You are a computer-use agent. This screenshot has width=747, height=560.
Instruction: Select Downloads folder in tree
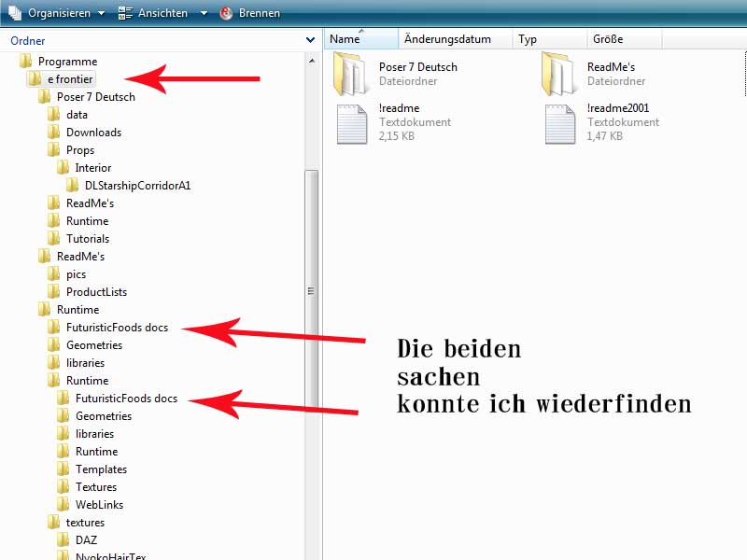[94, 133]
